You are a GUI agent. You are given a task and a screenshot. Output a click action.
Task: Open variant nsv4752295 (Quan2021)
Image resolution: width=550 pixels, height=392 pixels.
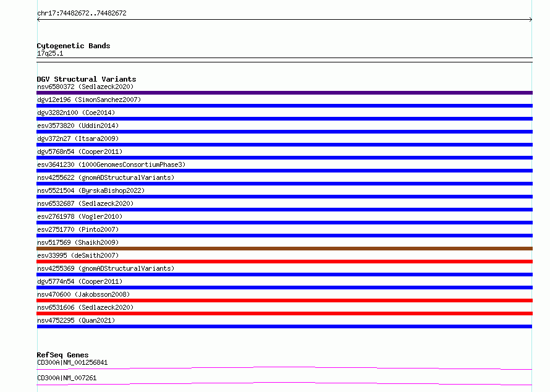[x=76, y=320]
